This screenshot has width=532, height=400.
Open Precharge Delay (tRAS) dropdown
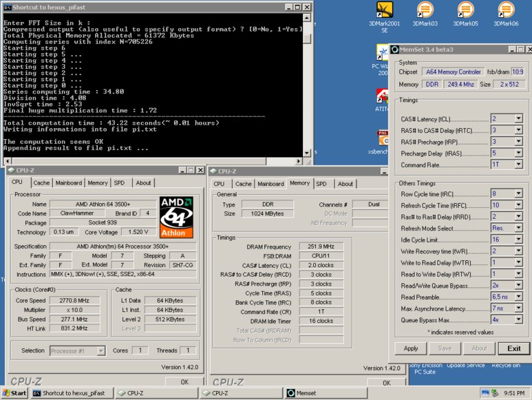(518, 153)
